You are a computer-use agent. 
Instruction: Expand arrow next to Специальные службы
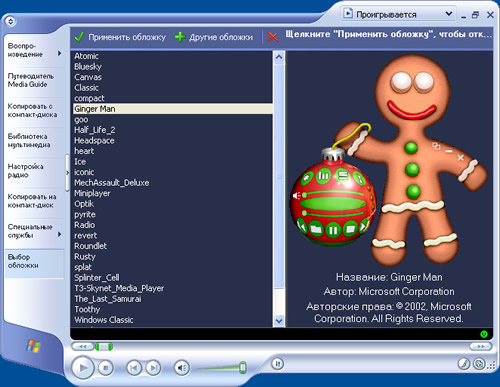59,234
